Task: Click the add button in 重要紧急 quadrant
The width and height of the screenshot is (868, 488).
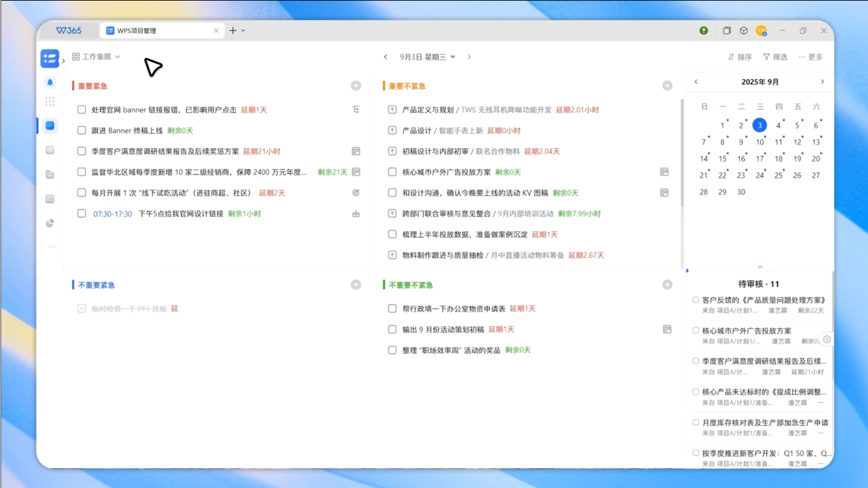Action: 356,85
